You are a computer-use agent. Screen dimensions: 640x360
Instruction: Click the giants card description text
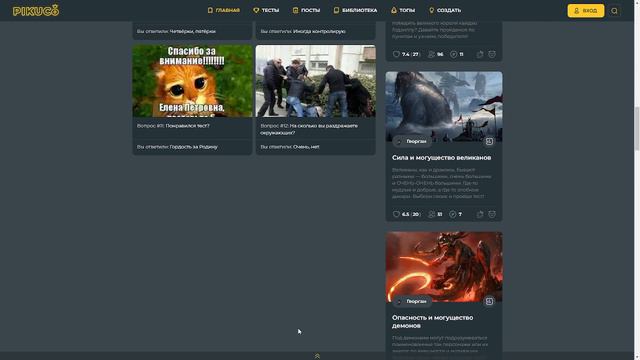pos(442,183)
